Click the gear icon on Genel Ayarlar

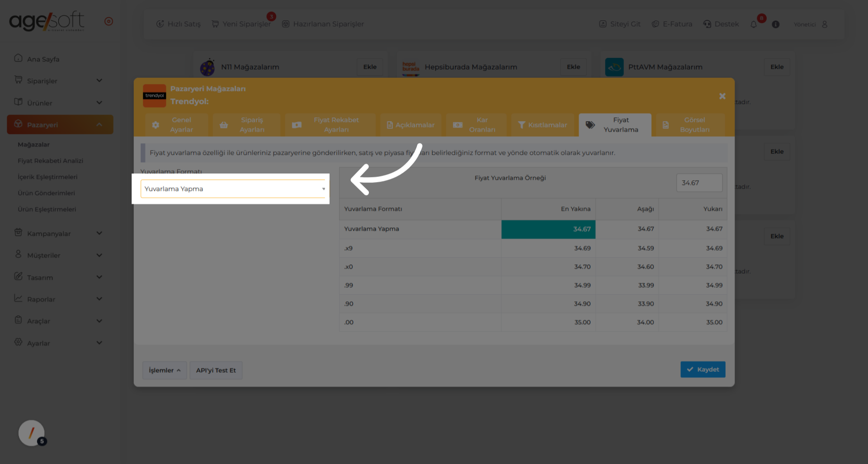(156, 125)
